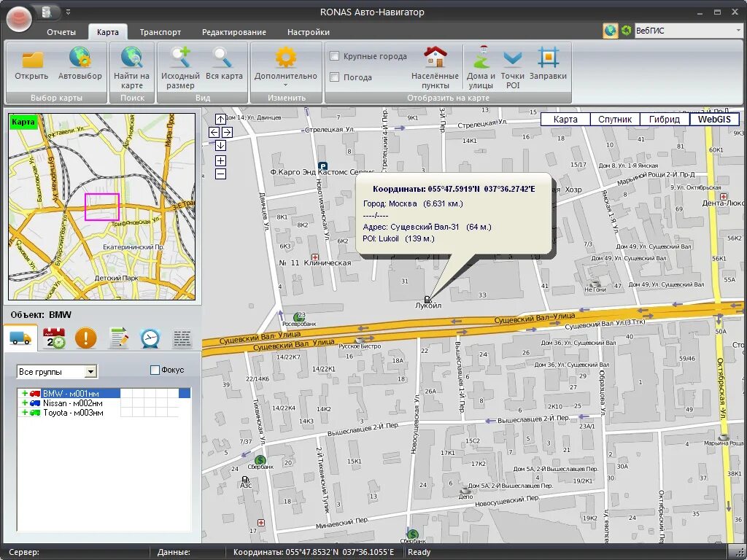Screen dimensions: 747x560
Task: Expand Дополнительно gear menu
Action: pyautogui.click(x=285, y=67)
